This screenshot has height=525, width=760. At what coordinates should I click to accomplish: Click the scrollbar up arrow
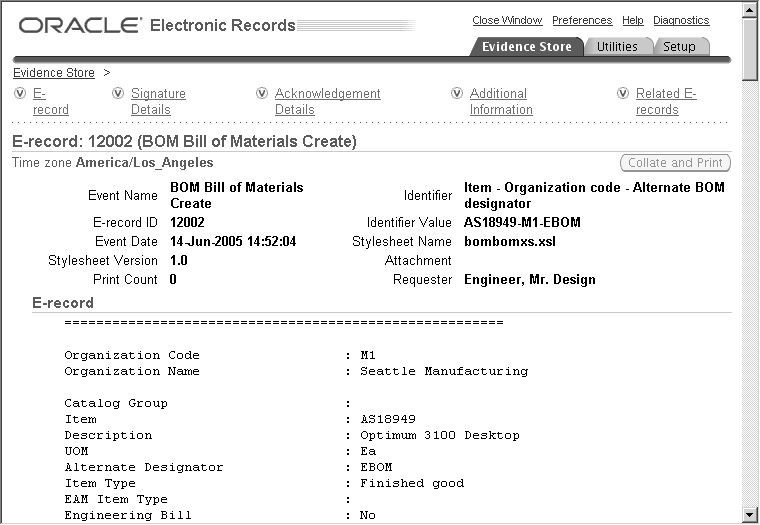(750, 11)
